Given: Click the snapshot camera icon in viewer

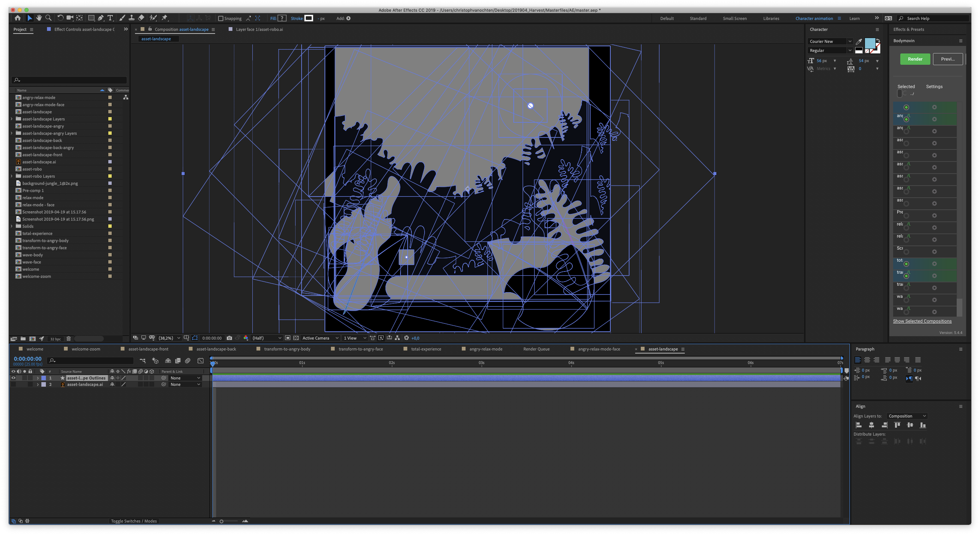Looking at the screenshot, I should (x=229, y=338).
